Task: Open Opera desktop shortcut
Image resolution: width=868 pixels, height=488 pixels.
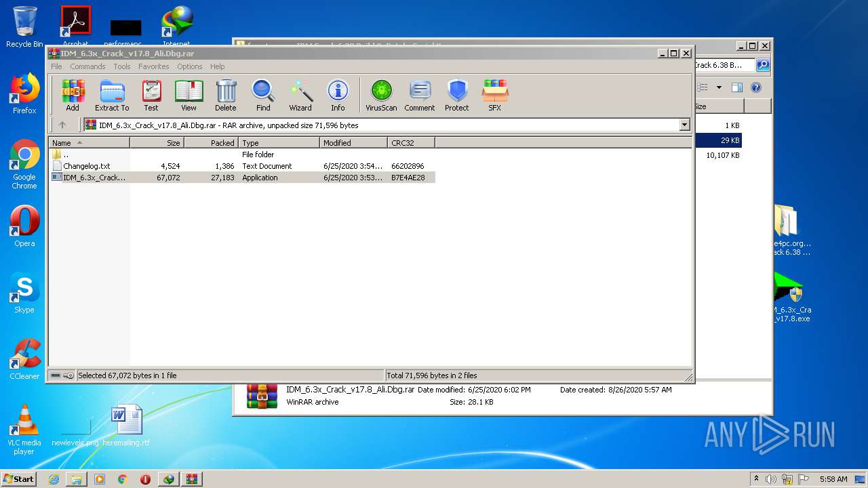Action: pyautogui.click(x=24, y=226)
